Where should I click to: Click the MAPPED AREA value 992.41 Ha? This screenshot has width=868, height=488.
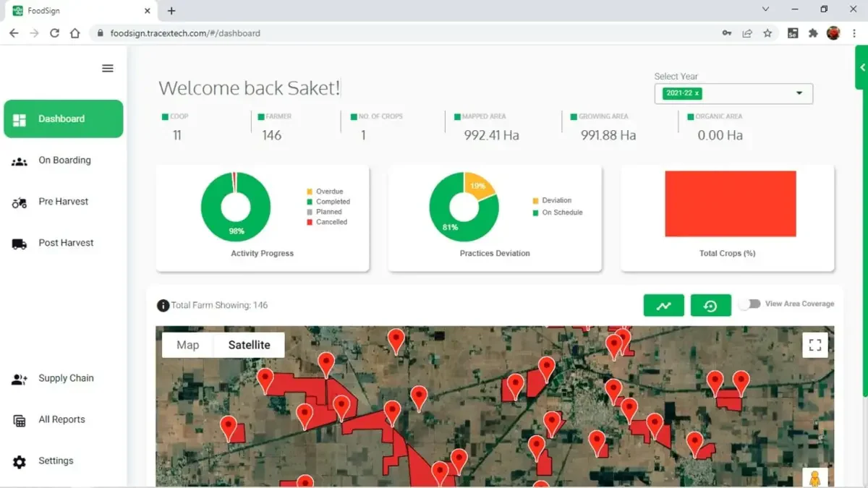tap(492, 135)
